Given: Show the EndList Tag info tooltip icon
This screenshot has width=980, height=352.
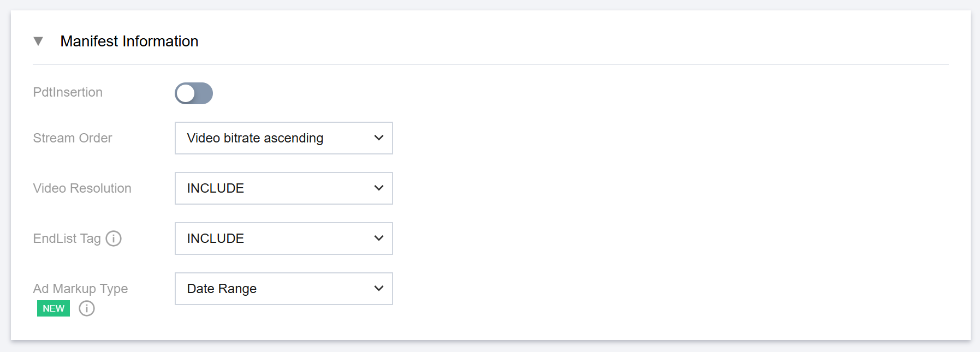Looking at the screenshot, I should pyautogui.click(x=114, y=238).
